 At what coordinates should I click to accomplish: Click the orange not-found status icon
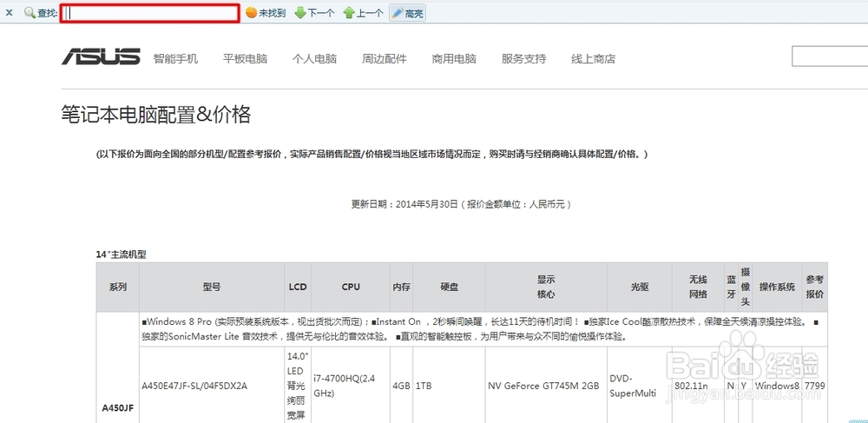(251, 13)
